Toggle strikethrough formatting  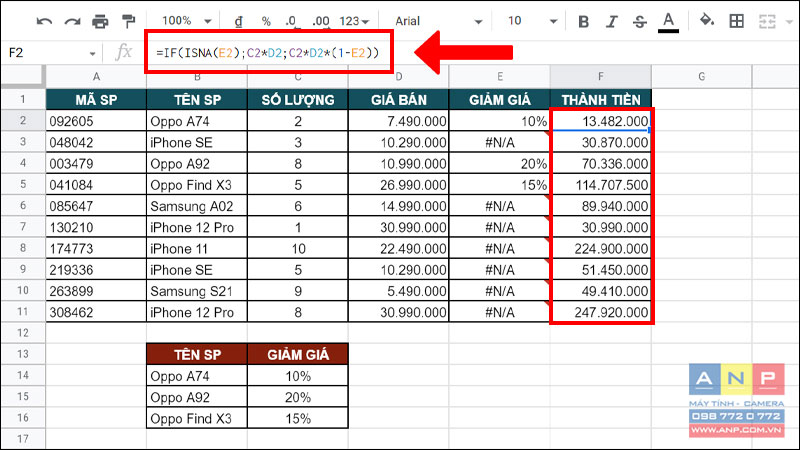[x=639, y=21]
